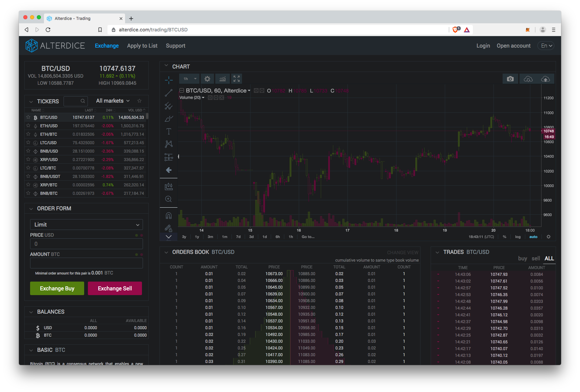
Task: Click the Alterdice logo
Action: click(x=55, y=46)
